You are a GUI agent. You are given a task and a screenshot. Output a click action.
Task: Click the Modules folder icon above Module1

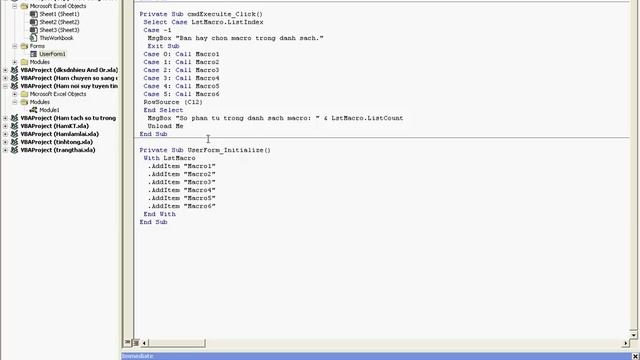click(24, 102)
